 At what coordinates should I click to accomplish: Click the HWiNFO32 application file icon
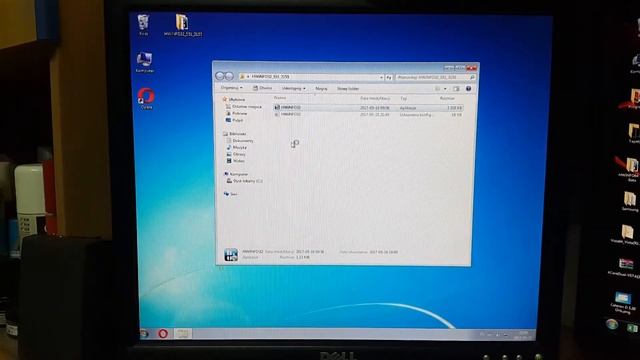(x=277, y=107)
